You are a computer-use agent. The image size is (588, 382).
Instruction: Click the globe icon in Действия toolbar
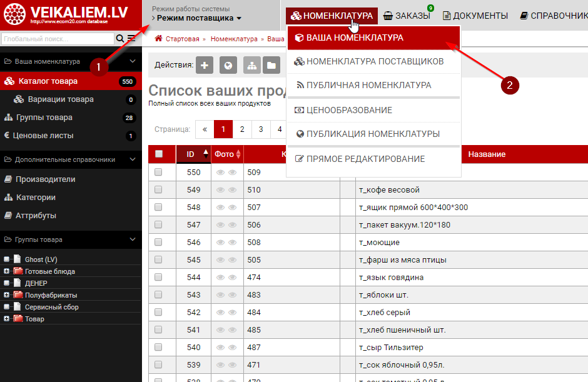tap(228, 65)
